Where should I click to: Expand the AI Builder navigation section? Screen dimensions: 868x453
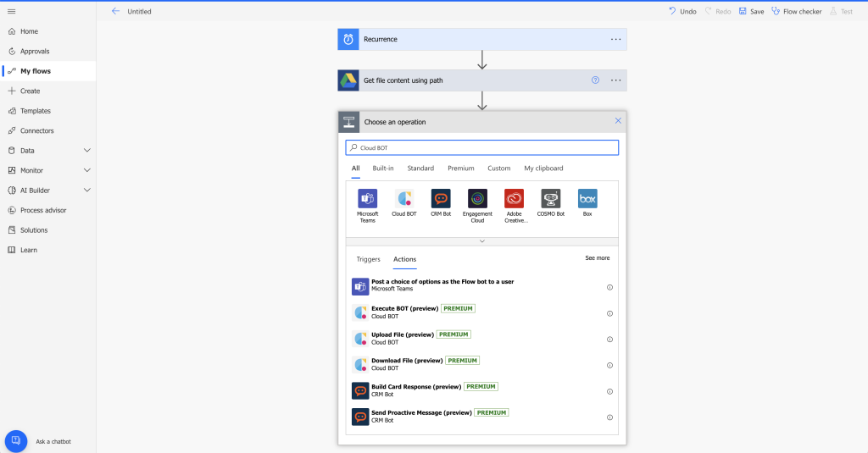(87, 191)
